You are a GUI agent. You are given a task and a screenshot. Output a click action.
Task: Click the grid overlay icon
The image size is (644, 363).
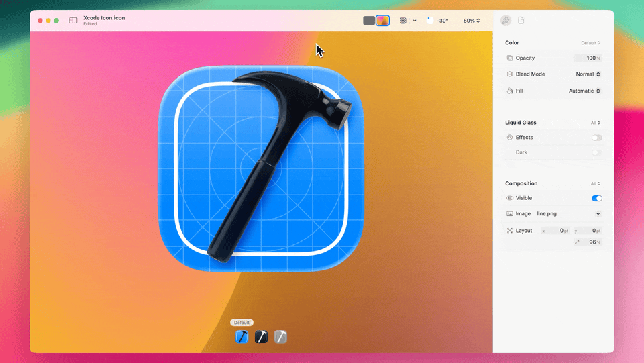(x=403, y=21)
